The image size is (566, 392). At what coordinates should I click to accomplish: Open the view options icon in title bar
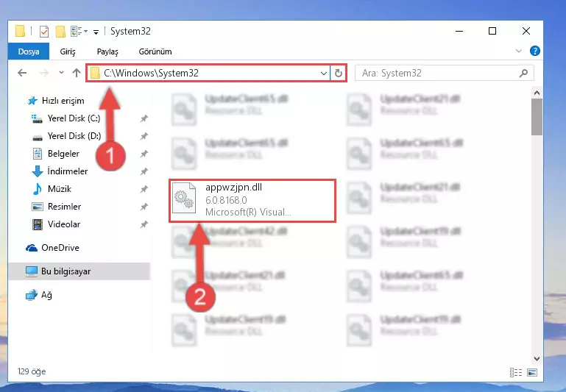point(79,32)
